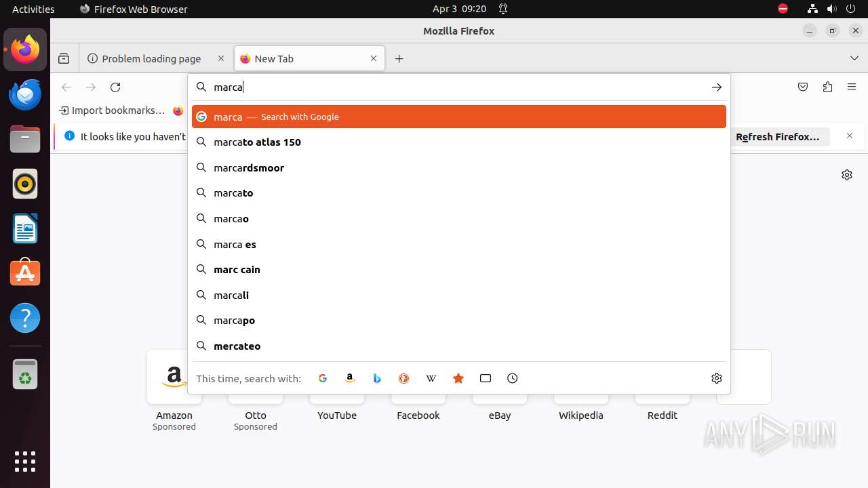
Task: Open a new tab with plus button
Action: (399, 59)
